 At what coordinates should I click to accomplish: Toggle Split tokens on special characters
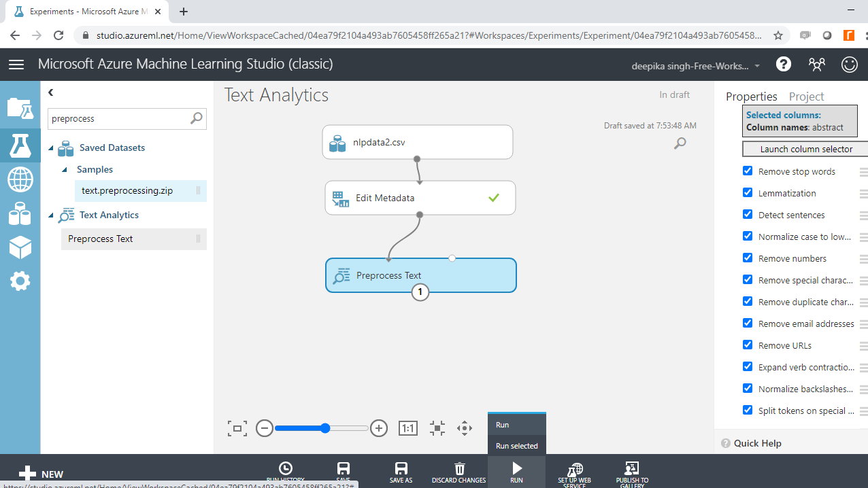tap(748, 411)
